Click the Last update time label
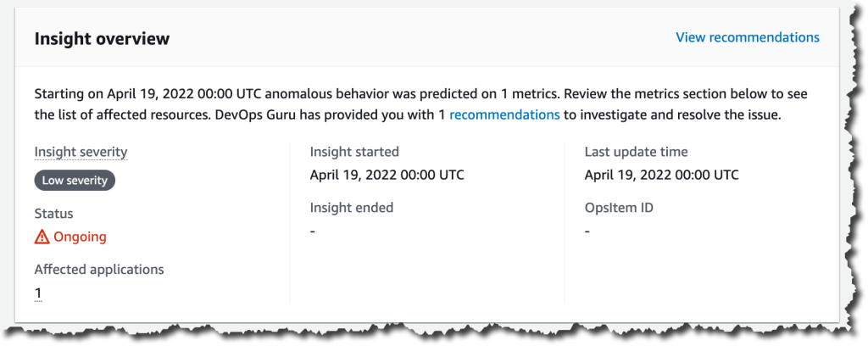Screen dimensions: 868x346 pyautogui.click(x=636, y=152)
